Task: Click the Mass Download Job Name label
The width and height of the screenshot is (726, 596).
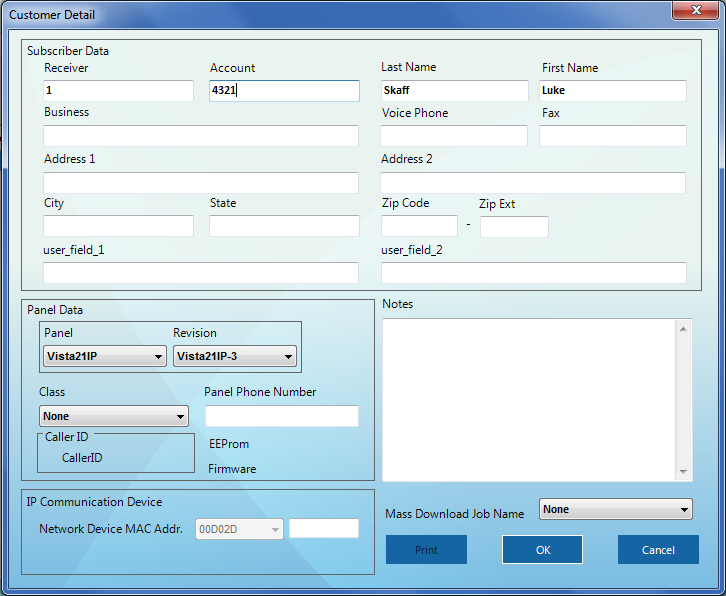Action: pos(455,514)
